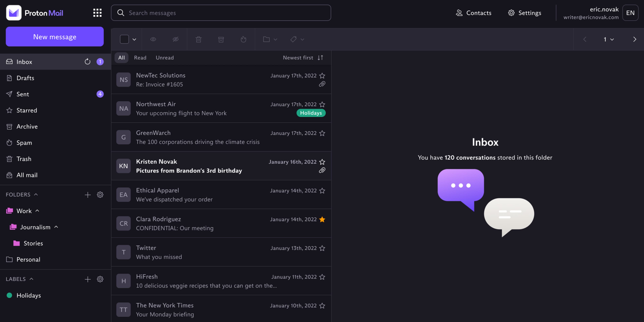644x322 pixels.
Task: Refresh the Inbox using the reload icon
Action: (87, 62)
